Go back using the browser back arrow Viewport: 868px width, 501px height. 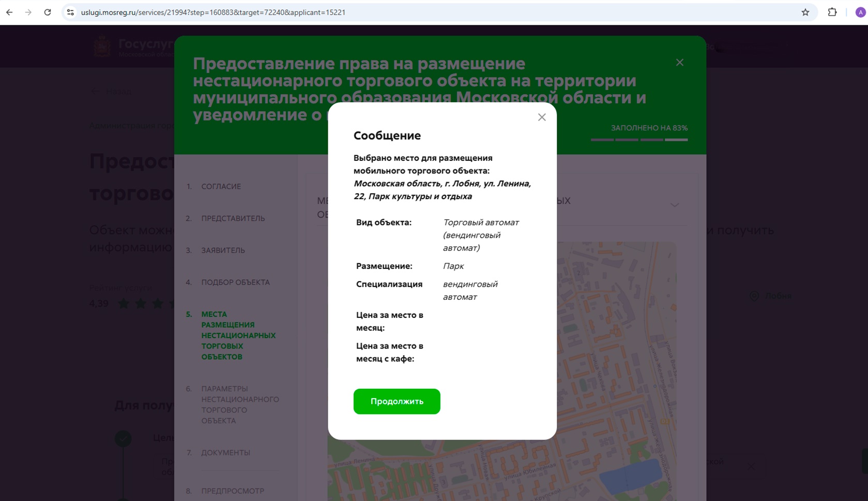pyautogui.click(x=9, y=12)
